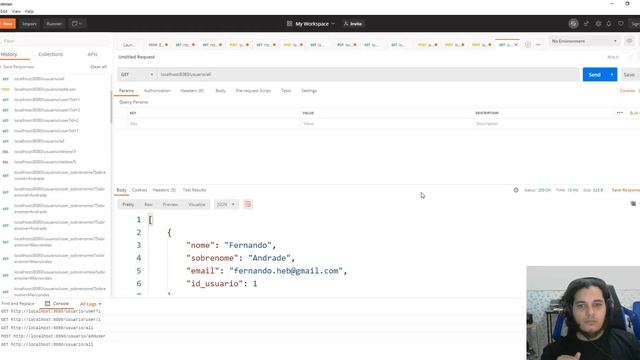Open the params table column options ellipsis
The height and width of the screenshot is (360, 640).
point(620,113)
